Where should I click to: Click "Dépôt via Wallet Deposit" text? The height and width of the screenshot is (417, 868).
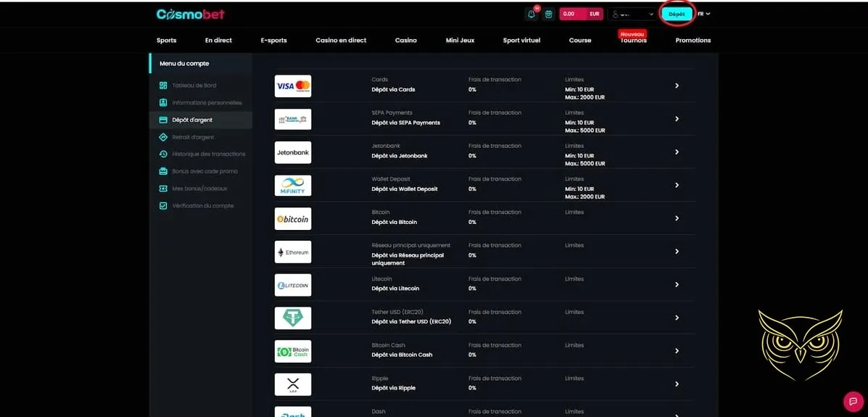pos(405,189)
